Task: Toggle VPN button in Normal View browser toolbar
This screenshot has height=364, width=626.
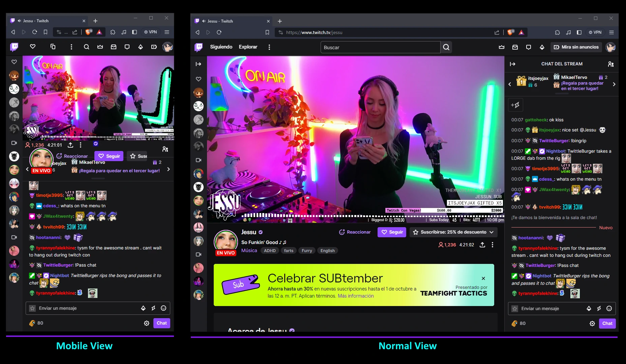Action: tap(595, 32)
